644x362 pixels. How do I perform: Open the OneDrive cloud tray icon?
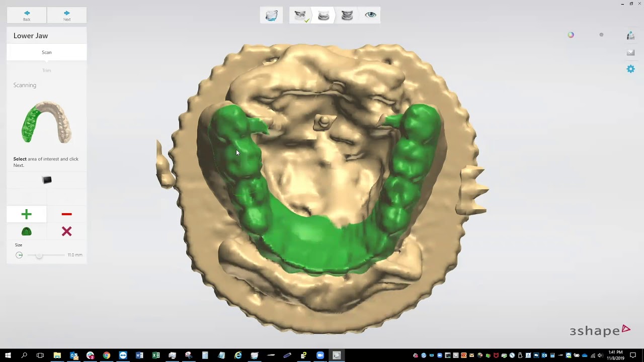coord(585,355)
